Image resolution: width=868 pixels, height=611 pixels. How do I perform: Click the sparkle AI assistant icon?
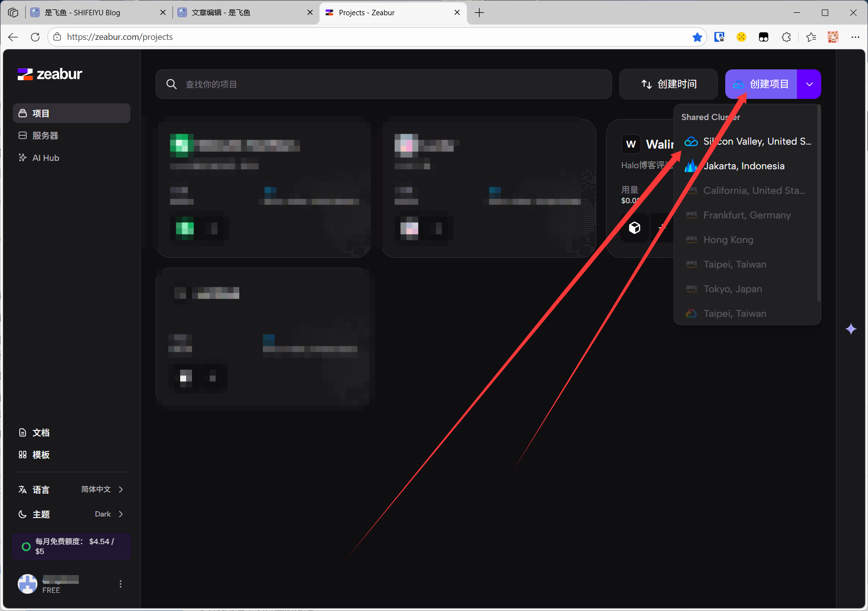850,329
